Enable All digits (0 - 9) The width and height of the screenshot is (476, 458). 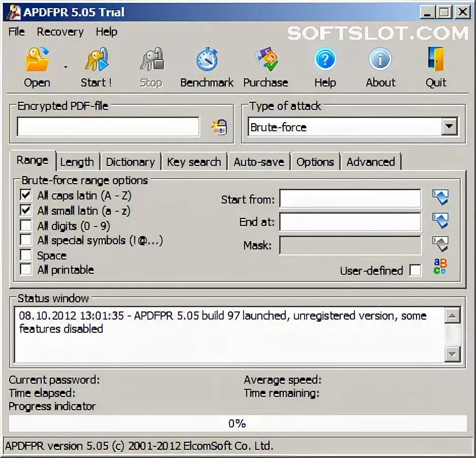pos(25,225)
